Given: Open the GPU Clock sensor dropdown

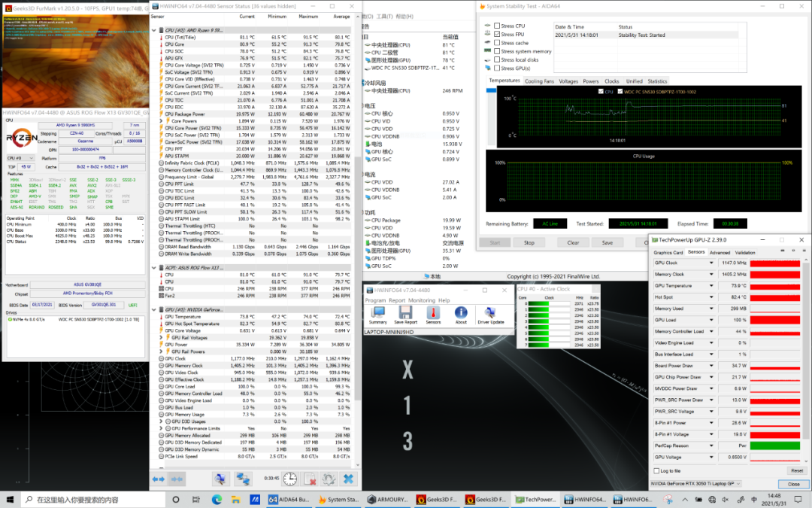Looking at the screenshot, I should 712,263.
